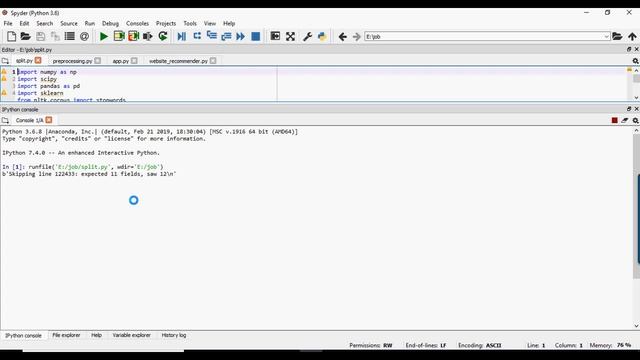Open PYTHONPATH manager
This screenshot has width=640, height=360.
click(x=322, y=36)
